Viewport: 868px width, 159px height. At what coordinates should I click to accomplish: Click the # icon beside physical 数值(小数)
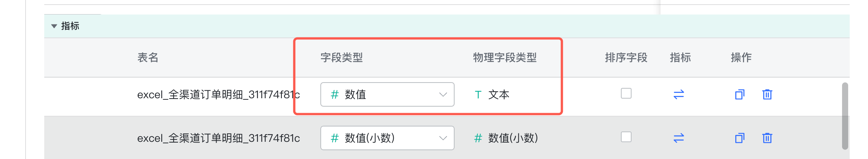[x=478, y=138]
